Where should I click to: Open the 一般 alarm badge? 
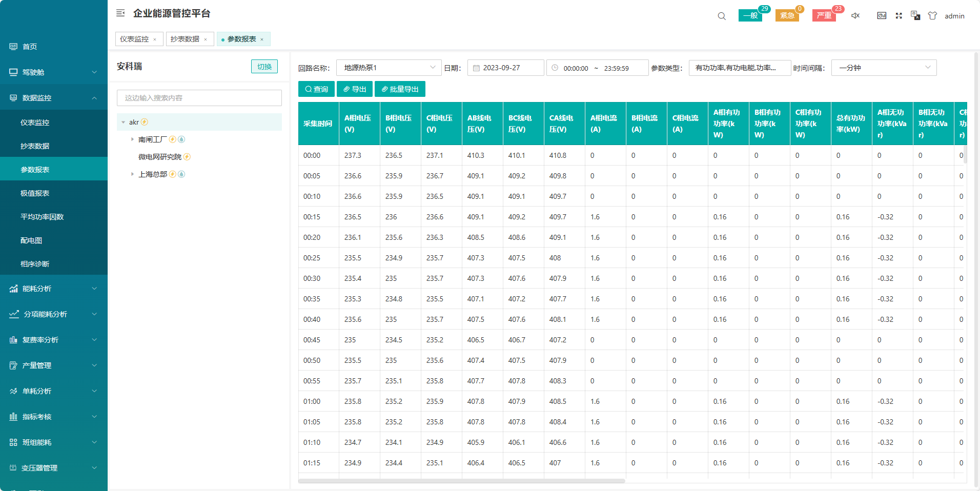[x=750, y=15]
